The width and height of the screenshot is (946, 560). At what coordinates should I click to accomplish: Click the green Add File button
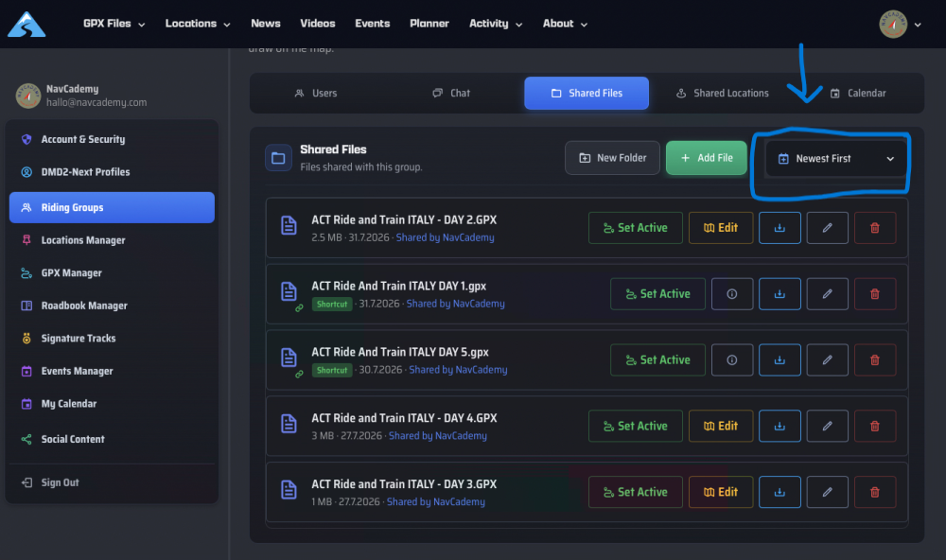(707, 157)
